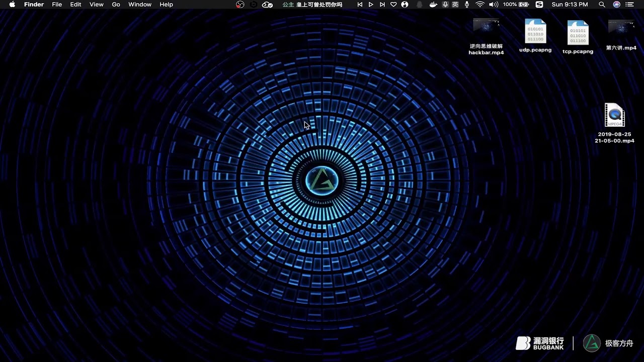The image size is (644, 362).
Task: Click the Sun 9:13 PM clock
Action: tap(570, 5)
